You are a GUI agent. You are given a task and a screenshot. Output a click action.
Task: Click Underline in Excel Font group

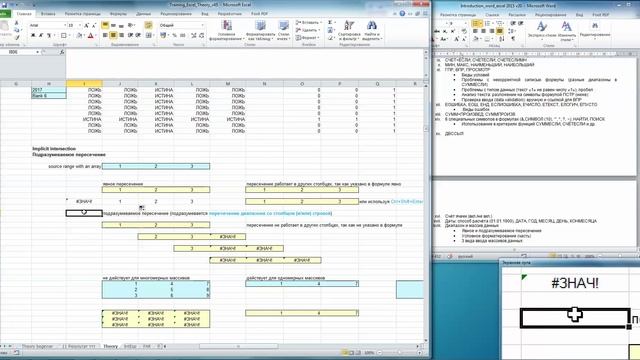[49, 36]
